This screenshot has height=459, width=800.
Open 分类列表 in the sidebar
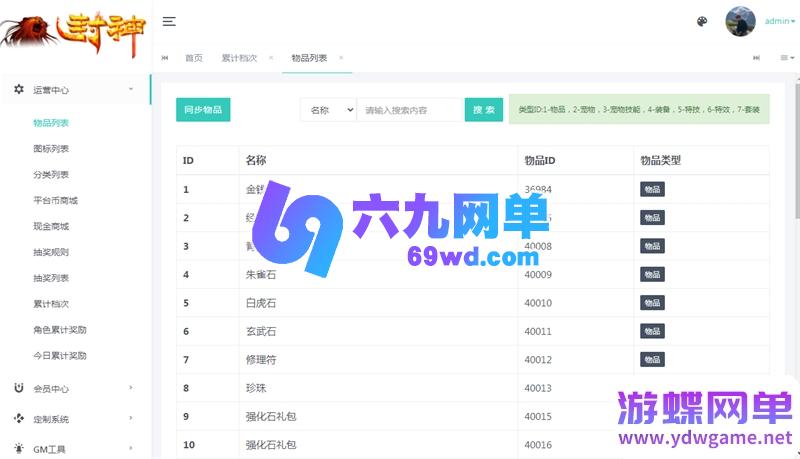pos(51,175)
